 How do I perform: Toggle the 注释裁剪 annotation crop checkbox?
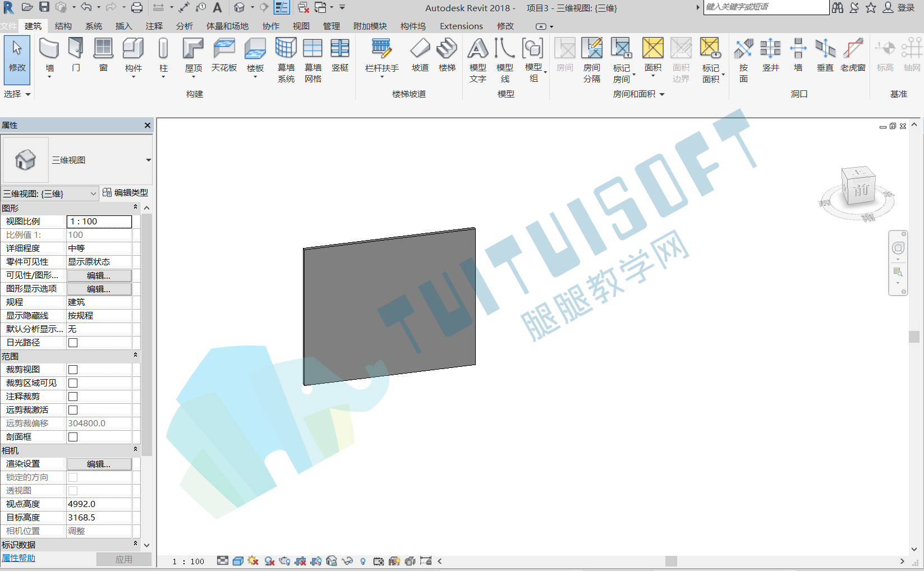73,397
